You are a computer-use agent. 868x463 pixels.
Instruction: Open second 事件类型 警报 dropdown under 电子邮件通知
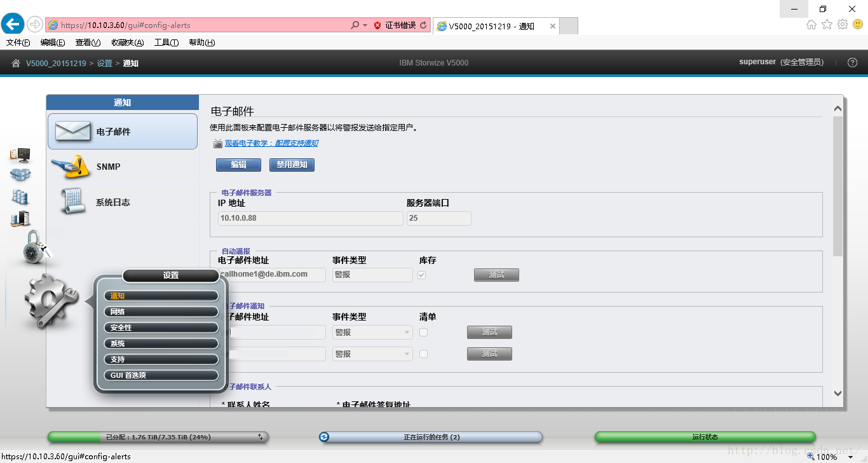click(x=372, y=354)
